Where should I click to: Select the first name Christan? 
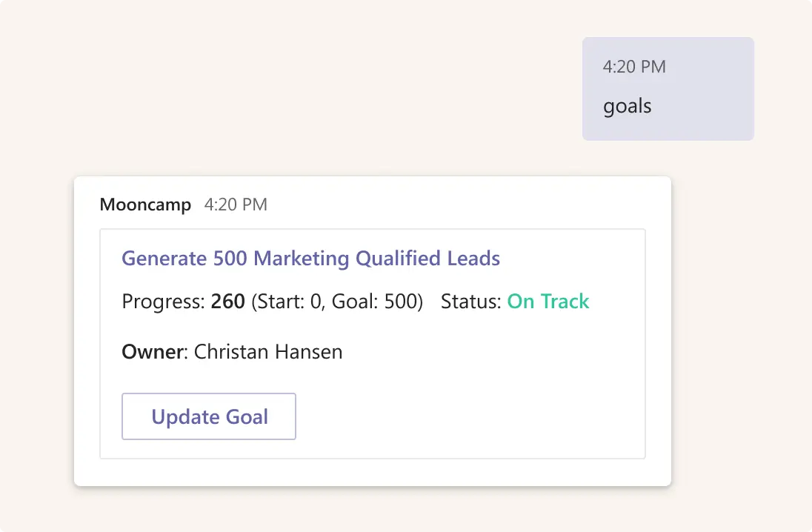230,351
